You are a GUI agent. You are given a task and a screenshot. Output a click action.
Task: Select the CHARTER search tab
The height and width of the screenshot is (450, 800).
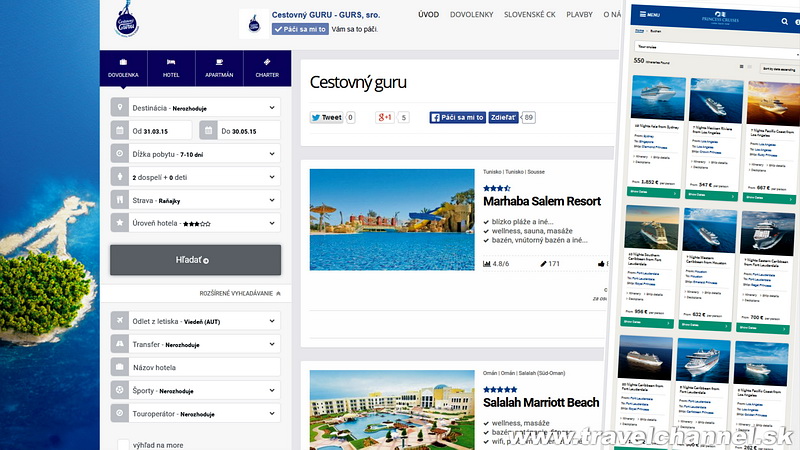[x=267, y=68]
